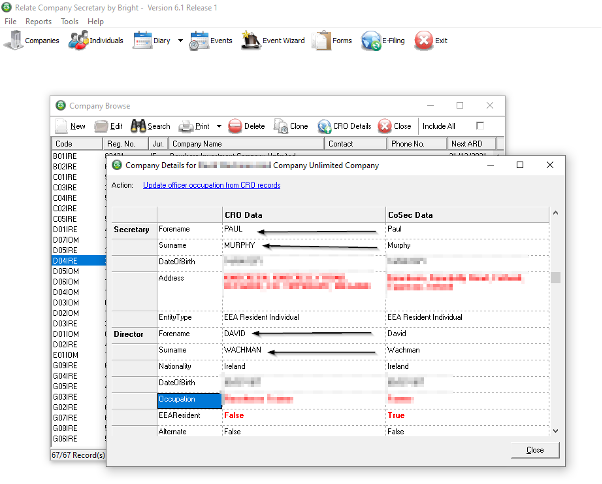Open the Forms section

coord(332,40)
